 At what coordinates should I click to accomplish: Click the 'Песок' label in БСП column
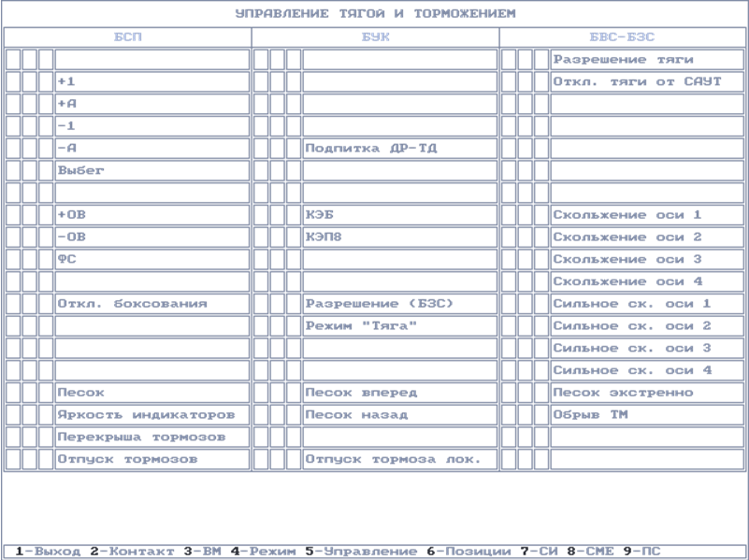pos(80,393)
